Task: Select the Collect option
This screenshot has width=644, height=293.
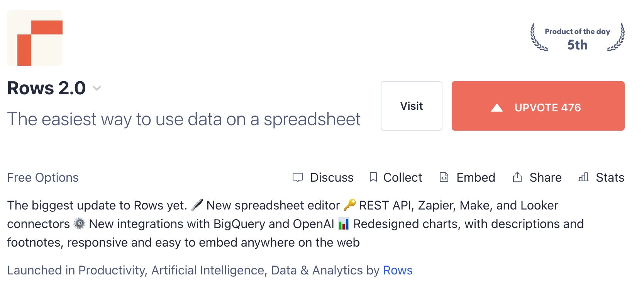Action: [402, 177]
